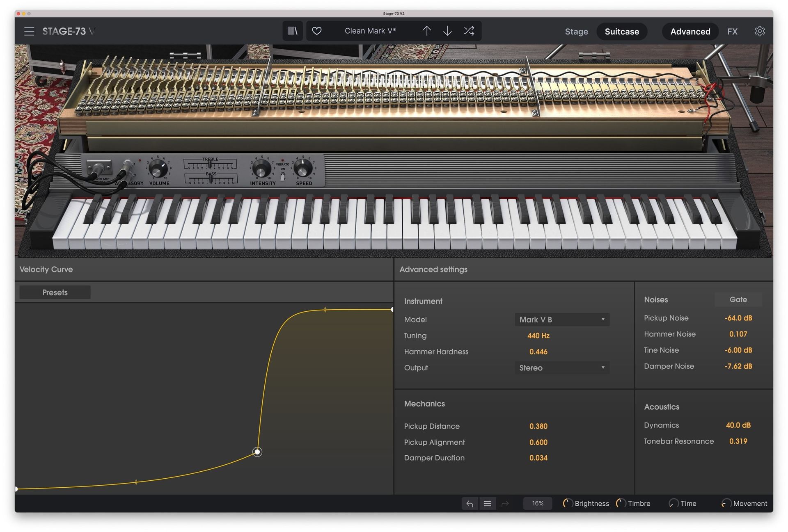This screenshot has width=788, height=532.
Task: Click the Hammer Hardness value 0.446
Action: [x=538, y=352]
